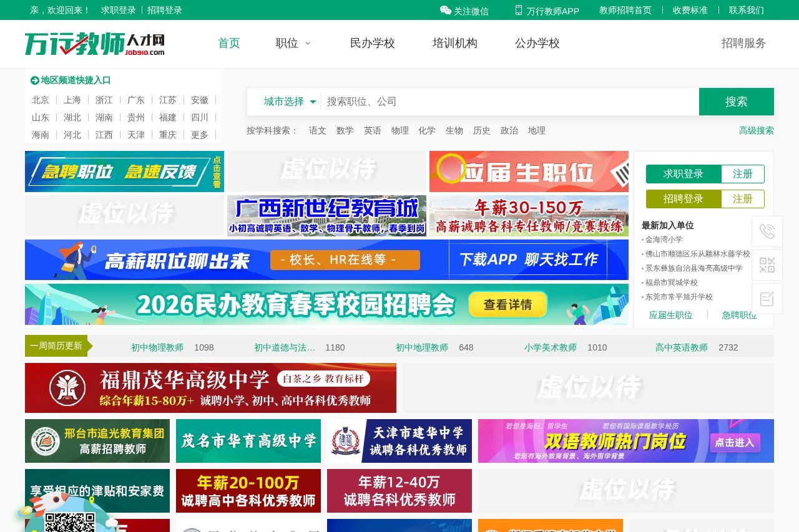799x532 pixels.
Task: Select the 重庆 region link
Action: pyautogui.click(x=168, y=135)
